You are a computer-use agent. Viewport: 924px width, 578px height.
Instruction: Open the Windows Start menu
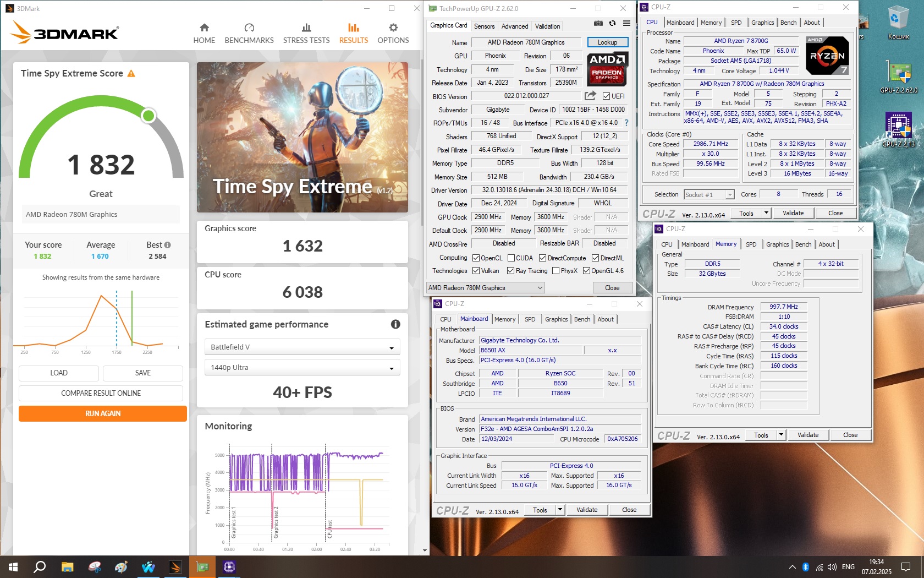(x=13, y=566)
